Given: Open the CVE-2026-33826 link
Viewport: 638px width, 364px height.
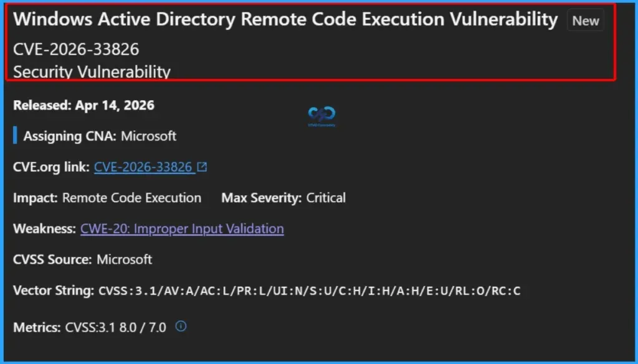Looking at the screenshot, I should pos(145,166).
